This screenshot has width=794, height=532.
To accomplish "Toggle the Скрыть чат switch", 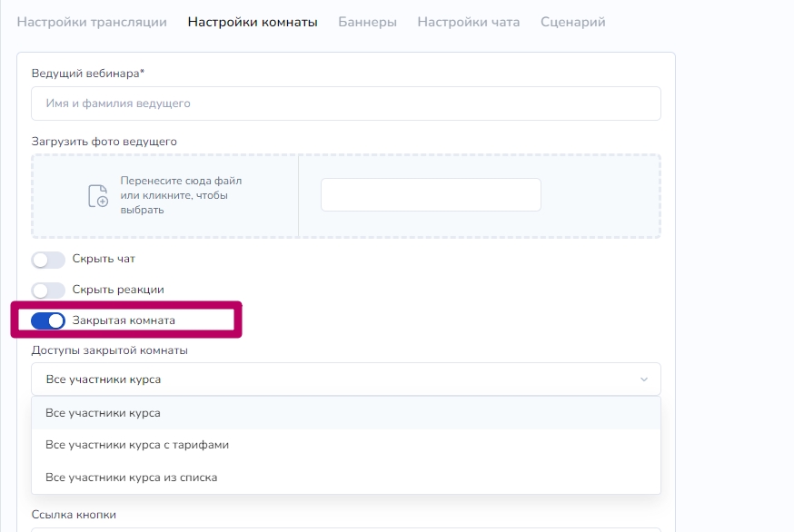I will [48, 260].
